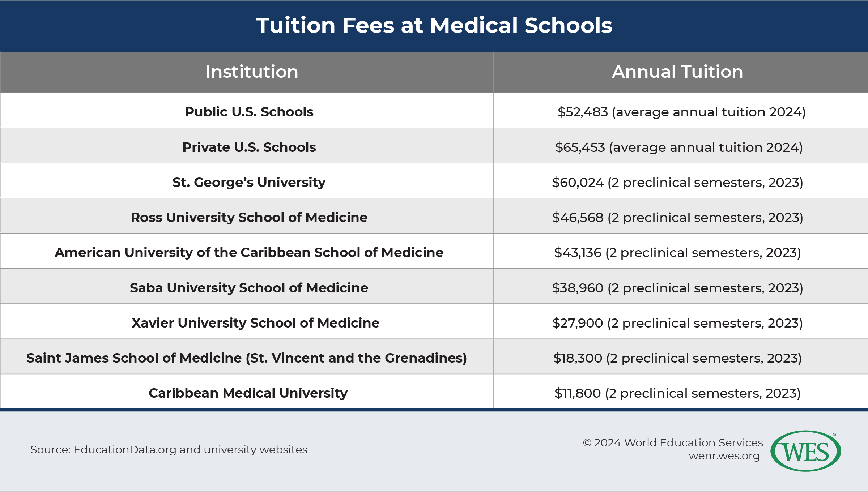The image size is (868, 492).
Task: Click the Saint James School of Medicine cell
Action: point(247,358)
